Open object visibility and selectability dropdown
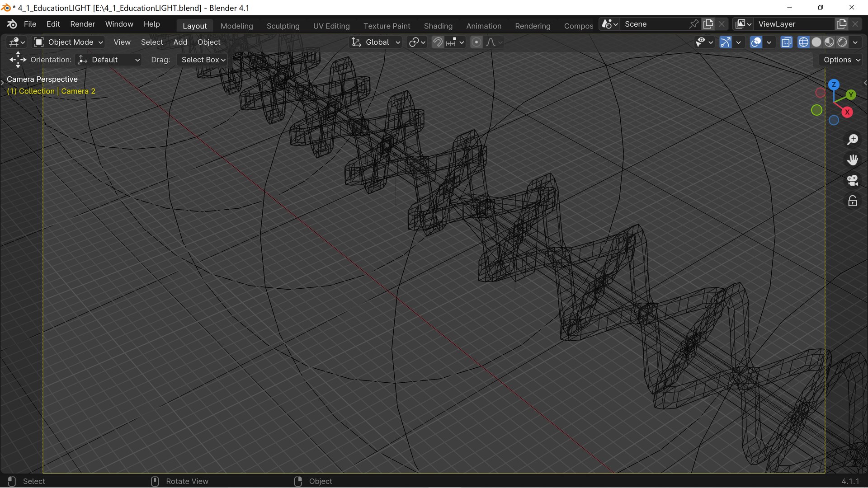 pyautogui.click(x=704, y=42)
